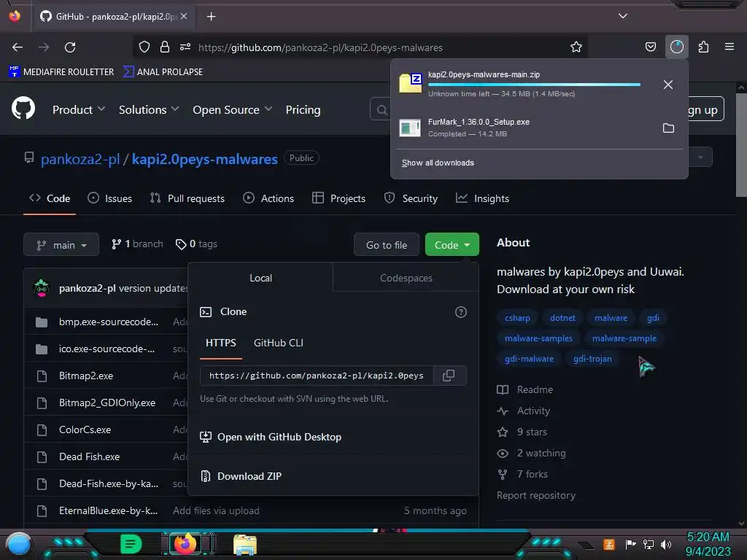Click the 1 branch link

137,244
